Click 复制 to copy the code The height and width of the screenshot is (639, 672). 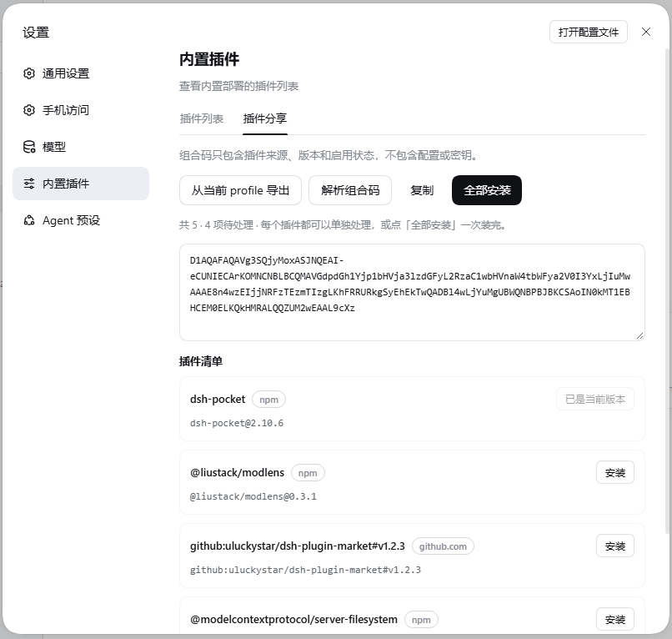tap(422, 190)
